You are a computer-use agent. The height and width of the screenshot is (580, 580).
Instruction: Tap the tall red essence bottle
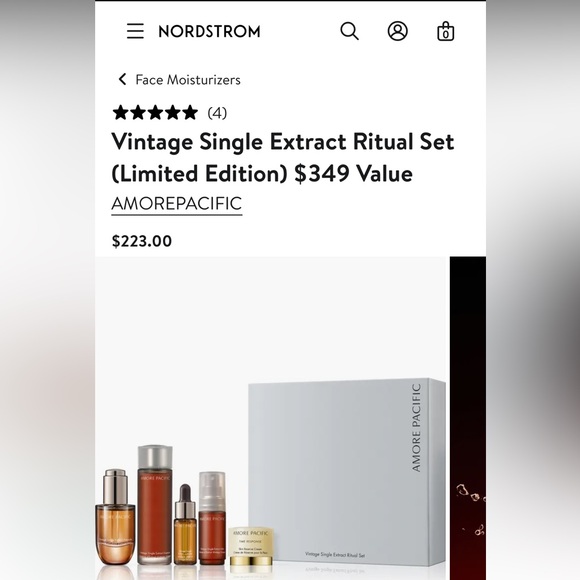tap(155, 505)
